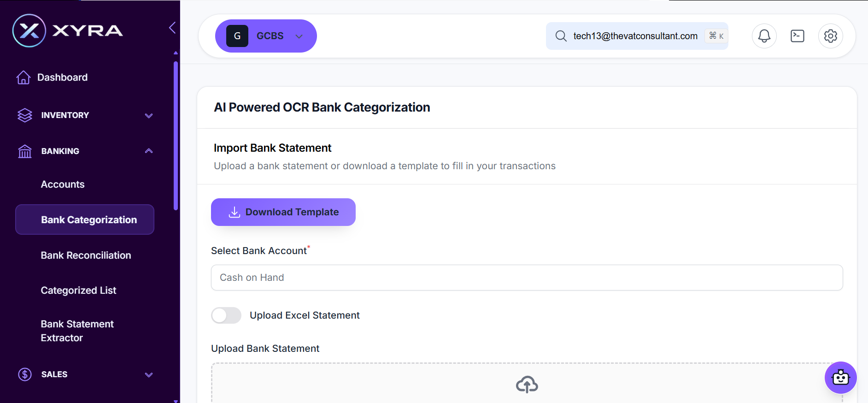This screenshot has height=403, width=868.
Task: Open the Categorized List page
Action: 78,290
